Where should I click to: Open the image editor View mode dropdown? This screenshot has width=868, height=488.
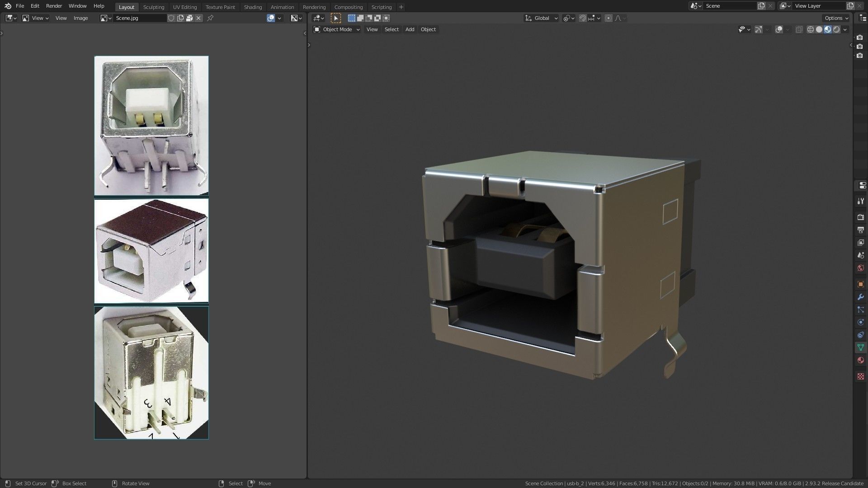(x=36, y=18)
